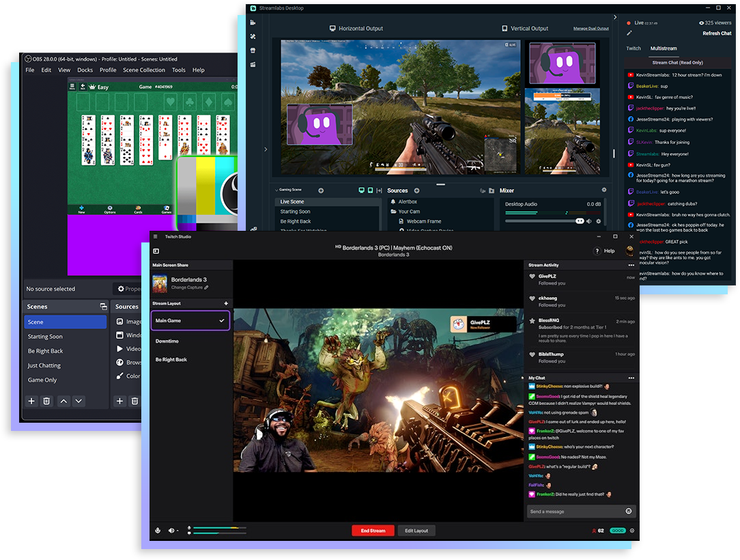Viewport: 740px width, 560px height.
Task: Open the Tools menu in OBS
Action: pyautogui.click(x=178, y=70)
